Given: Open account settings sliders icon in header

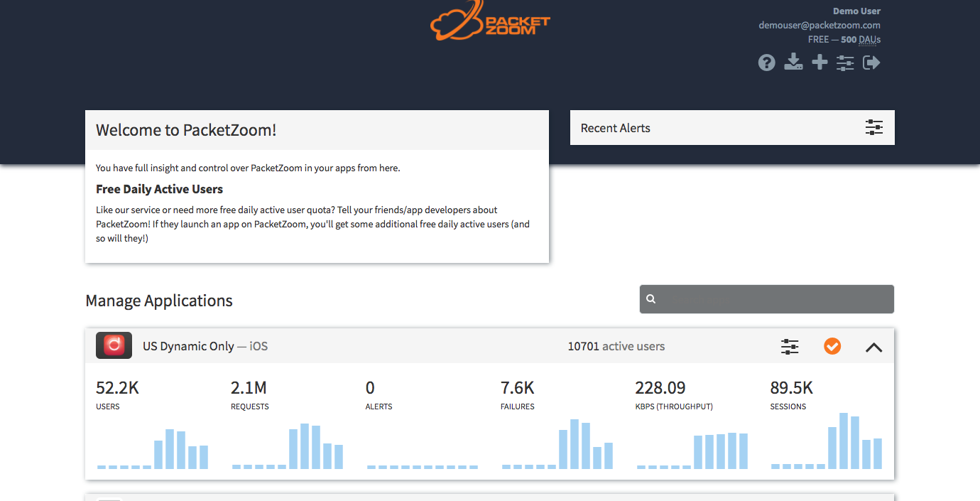Looking at the screenshot, I should pyautogui.click(x=845, y=63).
